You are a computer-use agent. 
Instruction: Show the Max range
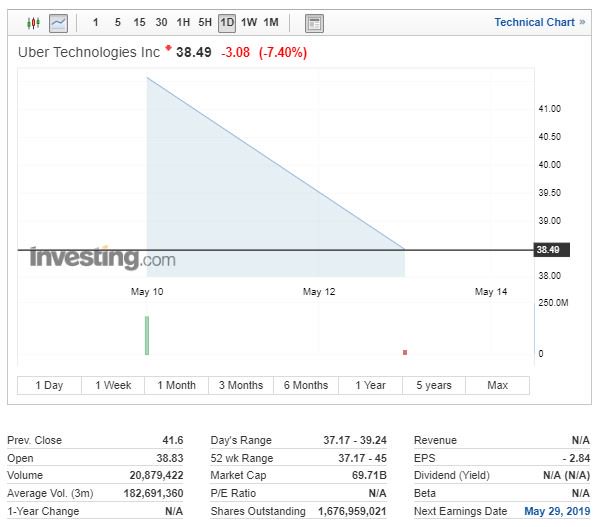(498, 385)
